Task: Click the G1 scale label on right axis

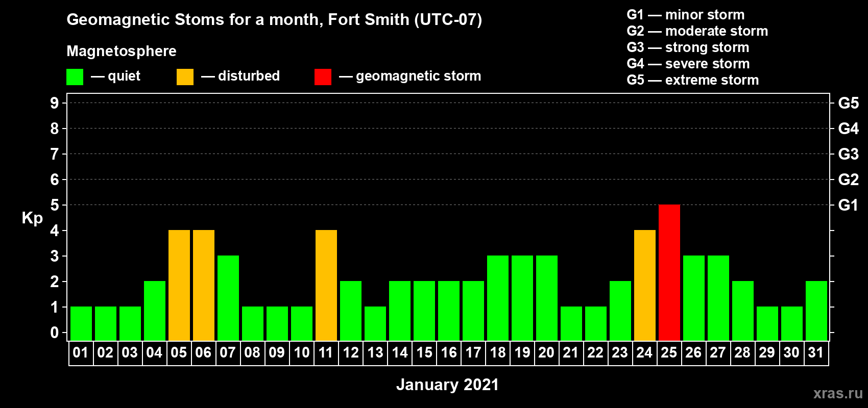Action: 848,205
